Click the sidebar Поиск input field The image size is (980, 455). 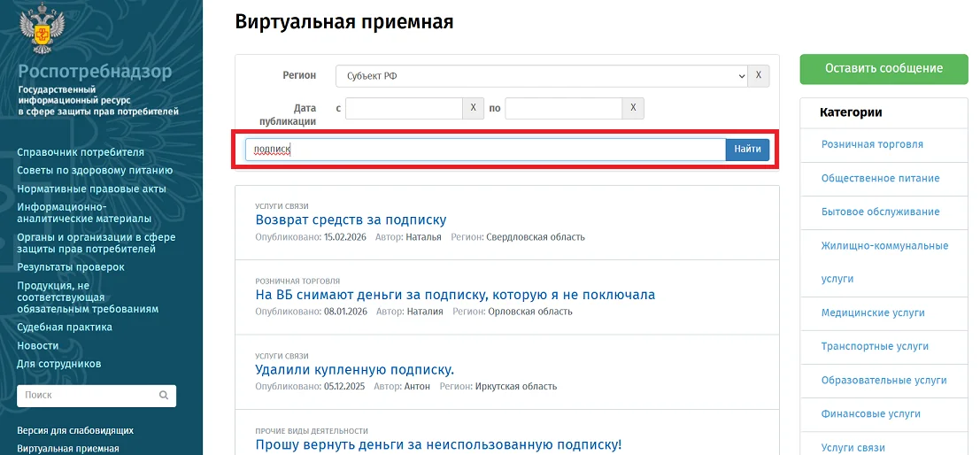tap(96, 396)
